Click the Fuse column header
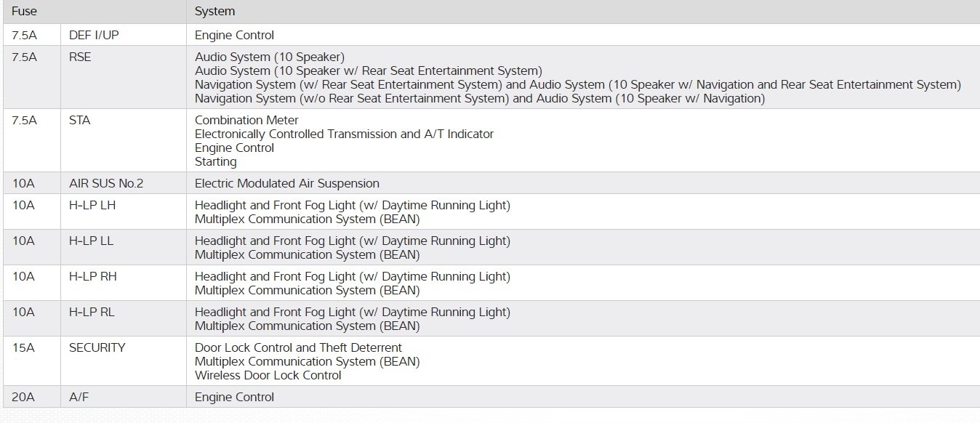This screenshot has height=423, width=980. click(x=25, y=12)
